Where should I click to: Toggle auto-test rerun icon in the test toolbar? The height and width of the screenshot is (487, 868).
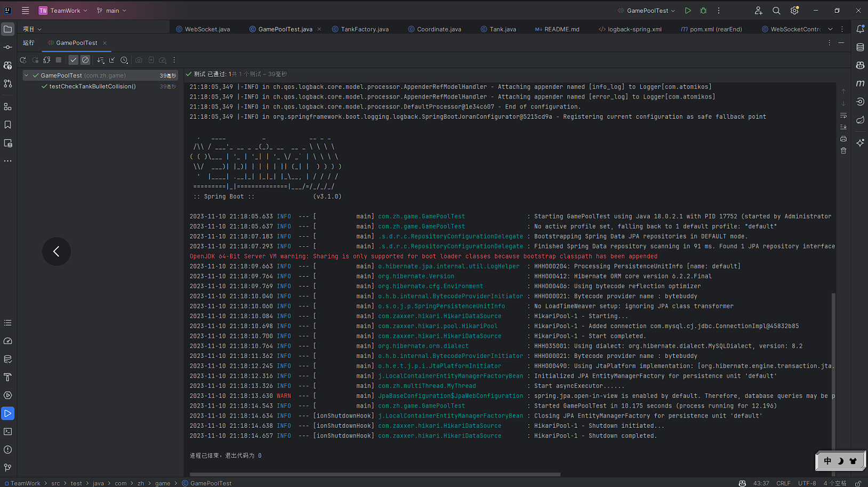coord(47,60)
